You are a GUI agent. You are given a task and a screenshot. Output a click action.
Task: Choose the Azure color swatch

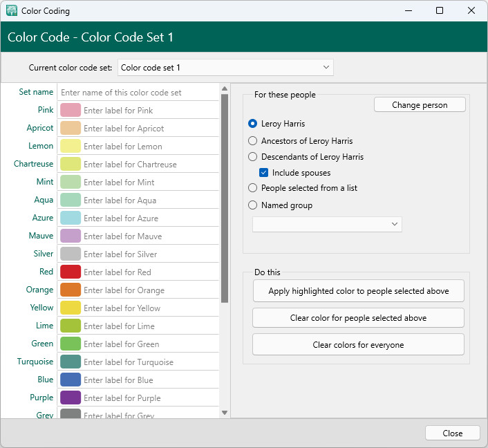(71, 218)
